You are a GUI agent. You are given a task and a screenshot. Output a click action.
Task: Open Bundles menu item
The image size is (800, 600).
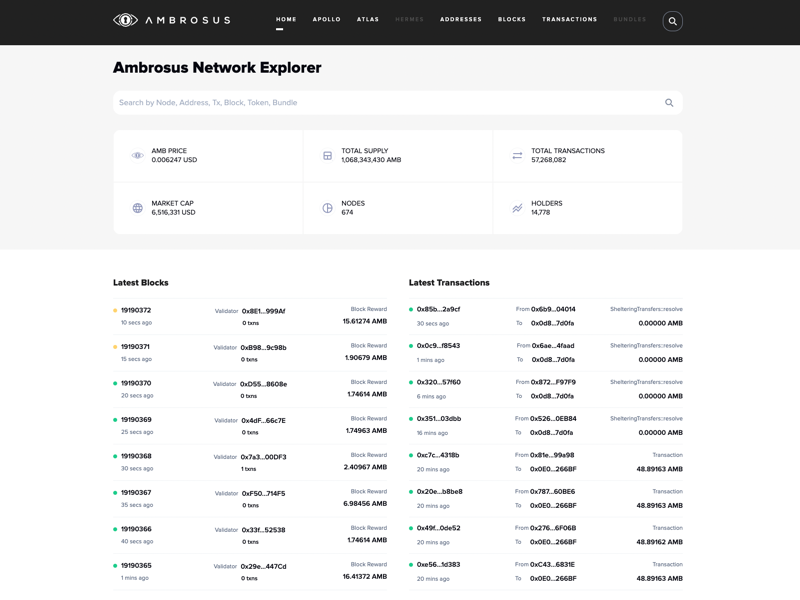630,19
